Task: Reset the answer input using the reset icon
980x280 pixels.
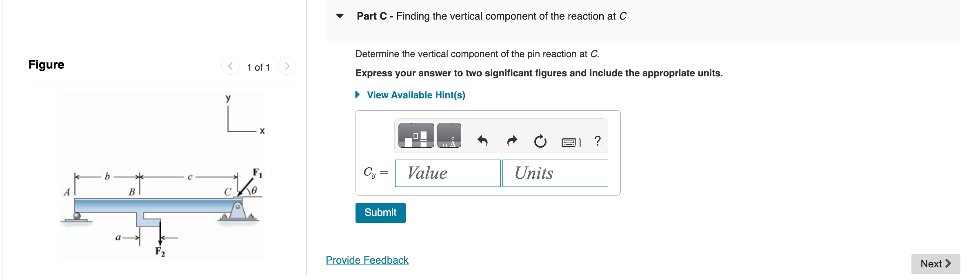Action: (540, 141)
